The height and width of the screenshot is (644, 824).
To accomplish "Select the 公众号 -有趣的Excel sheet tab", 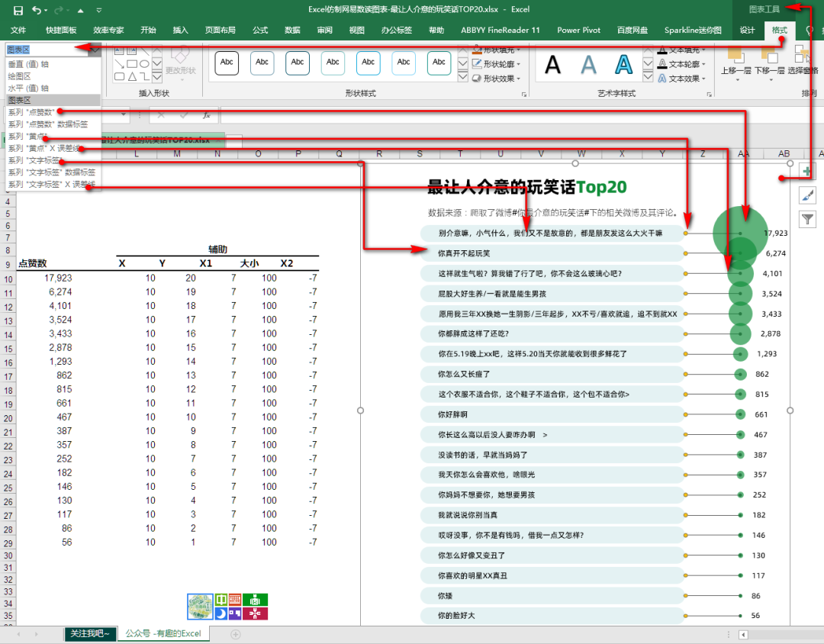I will (163, 633).
